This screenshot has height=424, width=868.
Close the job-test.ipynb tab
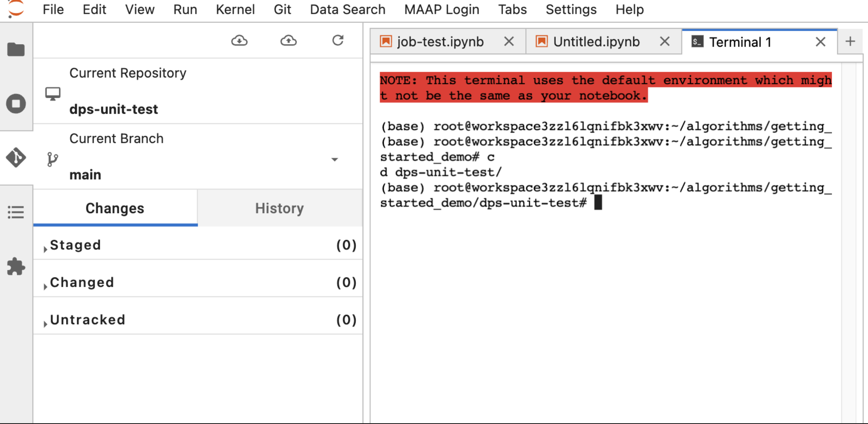pyautogui.click(x=509, y=41)
